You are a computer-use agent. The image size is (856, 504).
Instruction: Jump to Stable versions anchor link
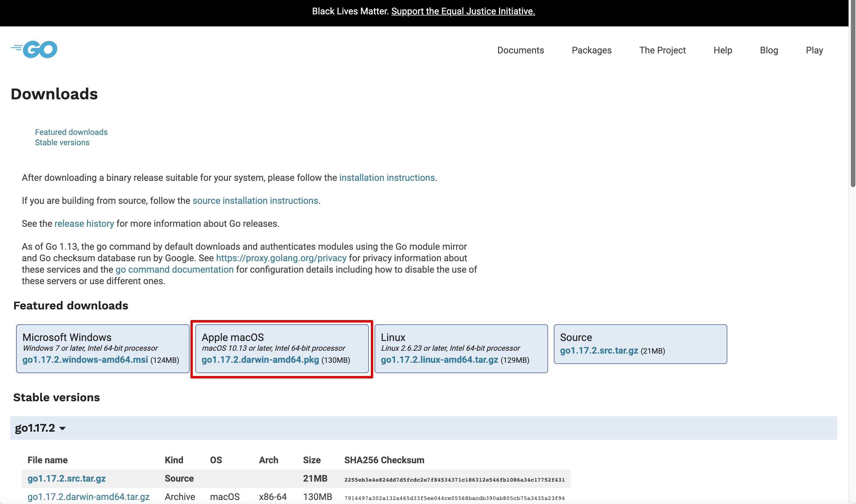coord(62,143)
